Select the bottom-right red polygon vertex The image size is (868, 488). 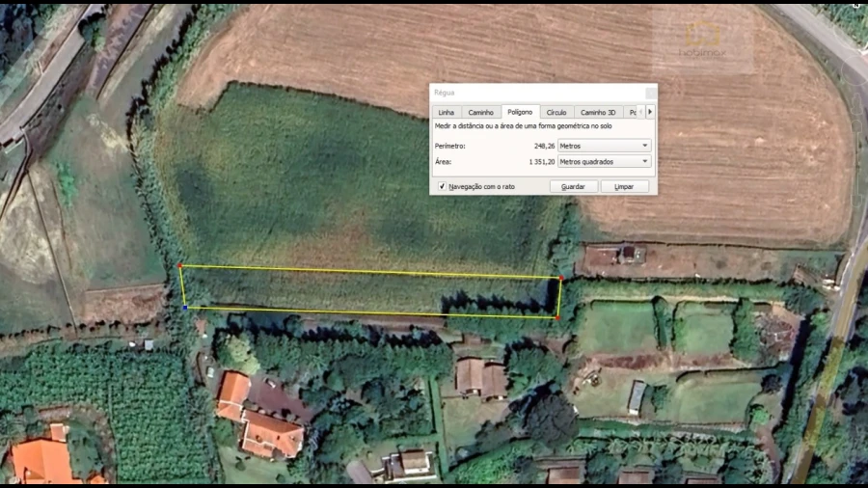coord(557,316)
